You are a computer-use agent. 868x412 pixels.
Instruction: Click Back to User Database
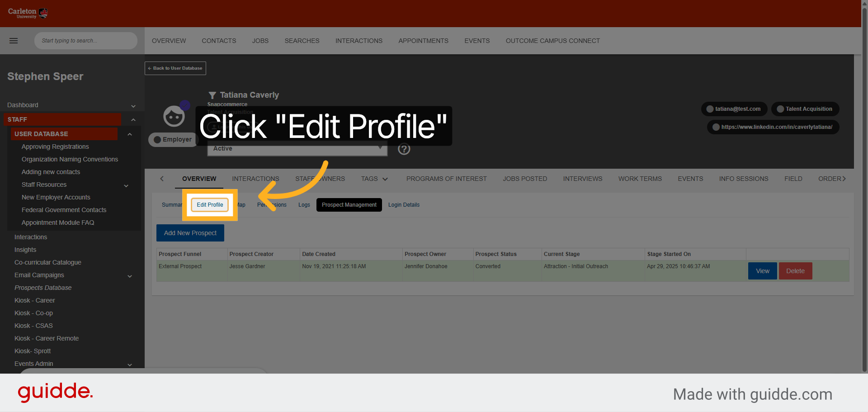175,68
